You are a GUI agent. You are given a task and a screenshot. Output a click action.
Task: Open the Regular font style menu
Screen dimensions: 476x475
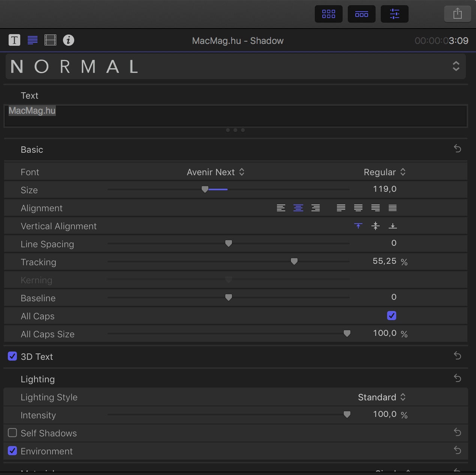pyautogui.click(x=385, y=172)
